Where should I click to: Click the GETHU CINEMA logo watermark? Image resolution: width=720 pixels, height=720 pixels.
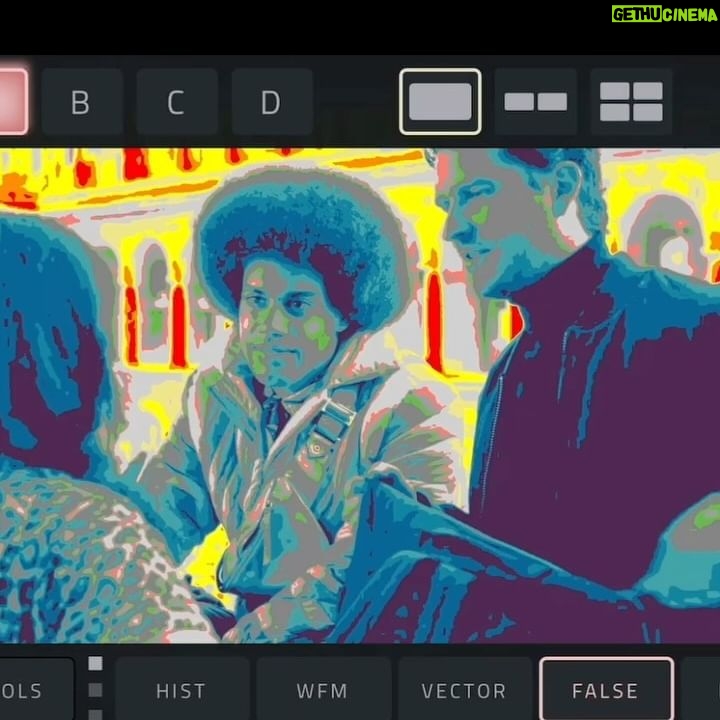661,15
